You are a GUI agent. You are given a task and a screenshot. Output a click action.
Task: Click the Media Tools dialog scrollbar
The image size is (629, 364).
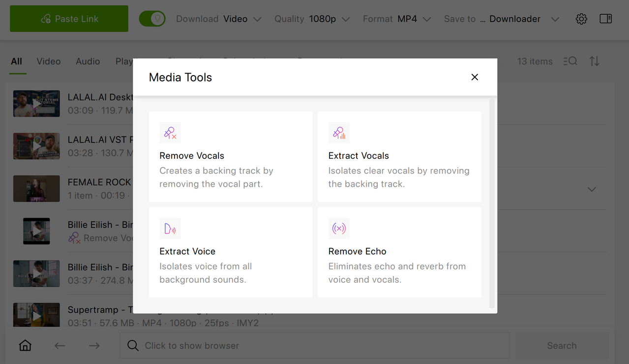coord(492,203)
